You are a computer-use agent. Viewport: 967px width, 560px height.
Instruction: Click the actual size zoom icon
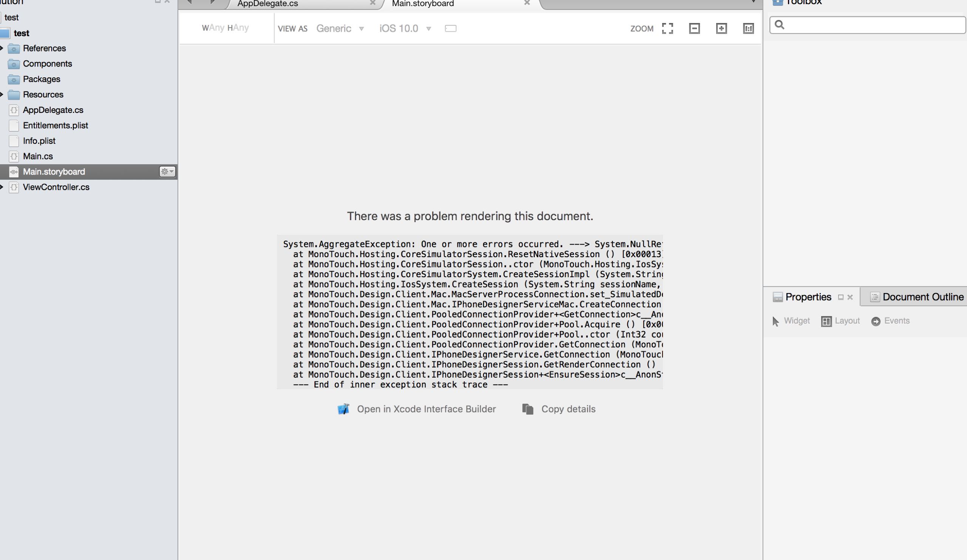748,28
